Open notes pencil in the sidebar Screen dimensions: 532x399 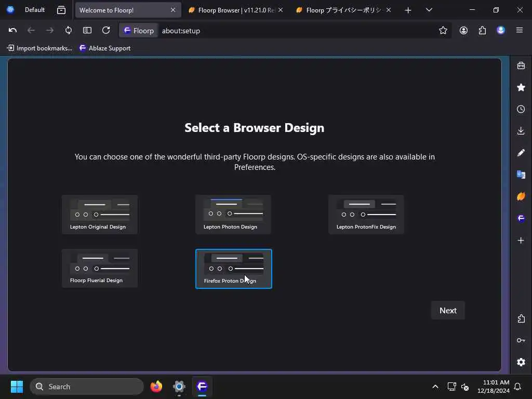pyautogui.click(x=521, y=153)
